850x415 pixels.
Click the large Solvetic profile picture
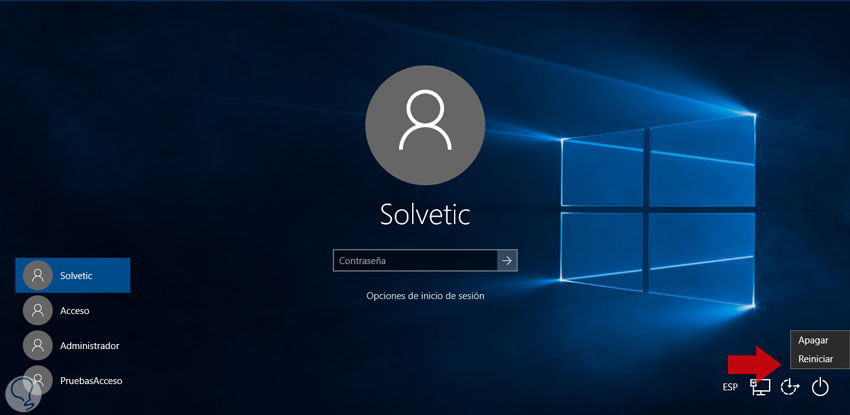425,125
